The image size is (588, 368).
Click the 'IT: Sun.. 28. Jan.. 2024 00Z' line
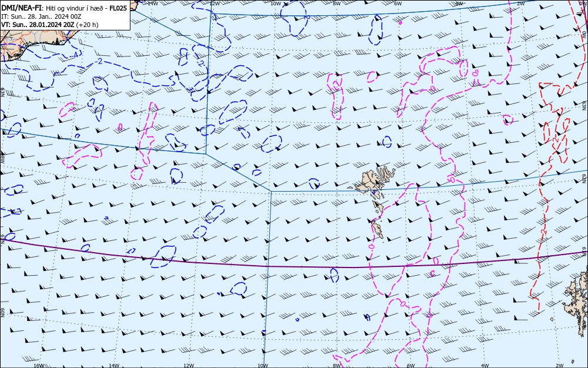[41, 16]
